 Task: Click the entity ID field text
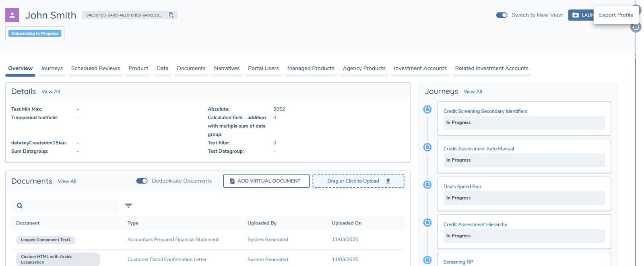124,15
